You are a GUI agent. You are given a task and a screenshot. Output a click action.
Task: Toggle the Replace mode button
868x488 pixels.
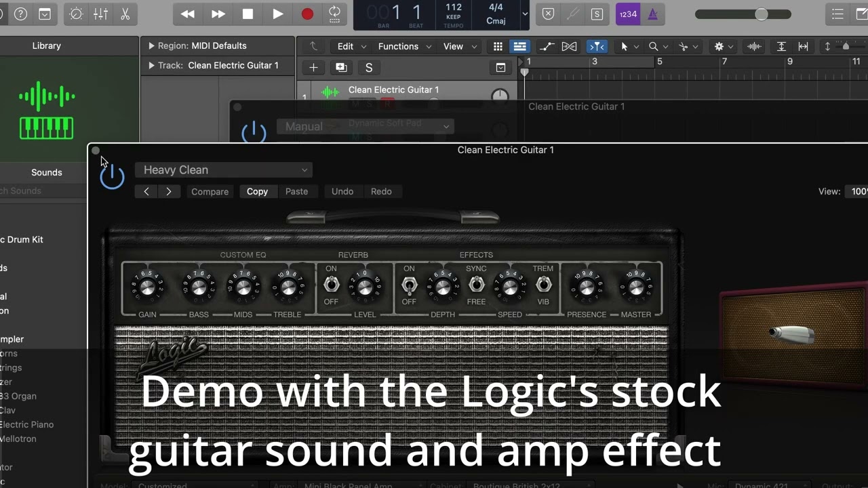click(x=549, y=14)
